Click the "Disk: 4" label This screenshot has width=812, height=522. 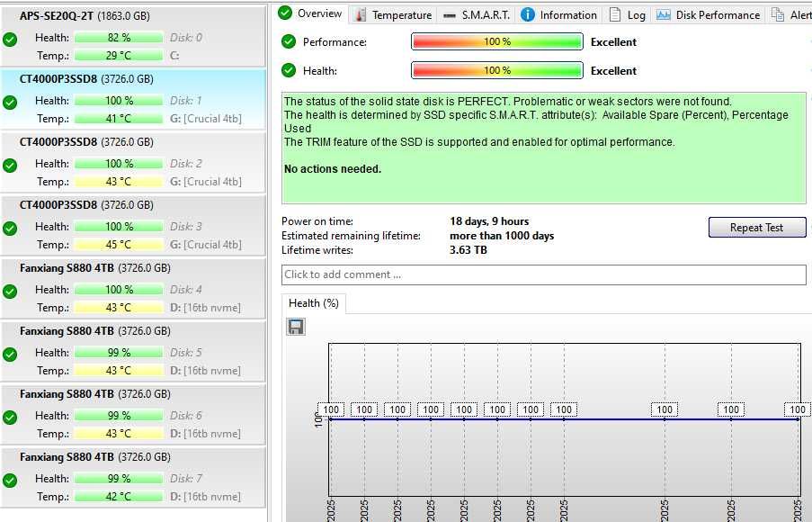tap(186, 289)
